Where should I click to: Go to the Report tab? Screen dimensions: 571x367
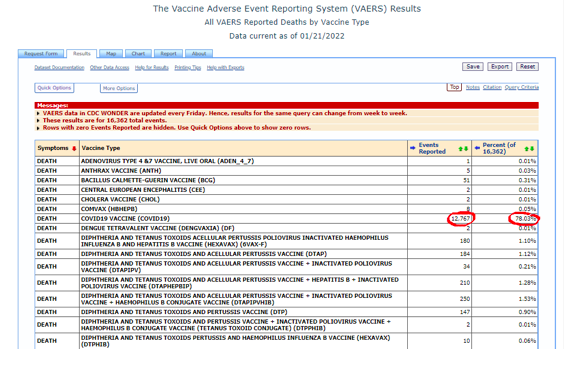coord(168,54)
